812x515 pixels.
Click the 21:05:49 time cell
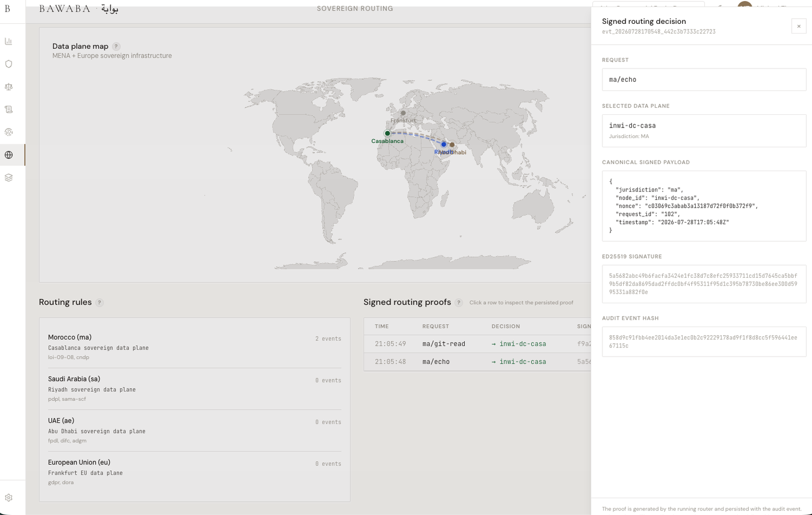click(390, 344)
